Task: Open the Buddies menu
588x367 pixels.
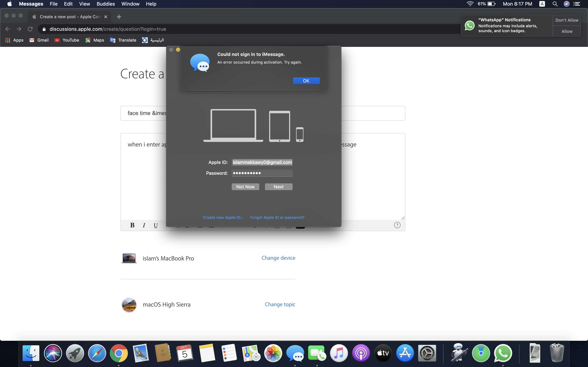Action: point(106,4)
